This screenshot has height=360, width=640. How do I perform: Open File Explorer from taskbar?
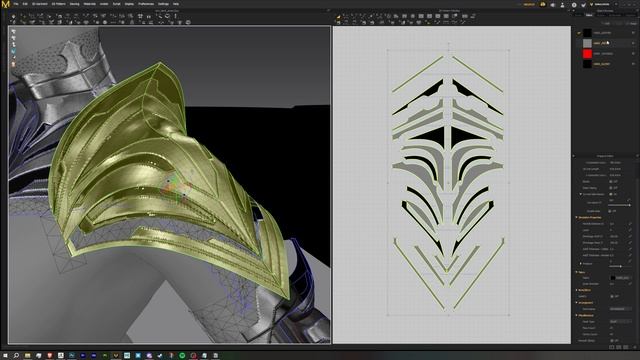tap(27, 356)
